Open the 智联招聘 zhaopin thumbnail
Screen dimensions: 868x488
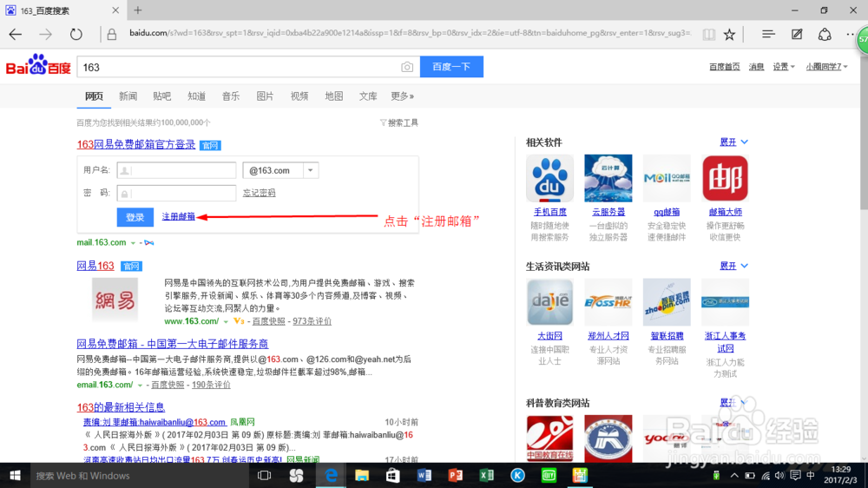pos(667,302)
